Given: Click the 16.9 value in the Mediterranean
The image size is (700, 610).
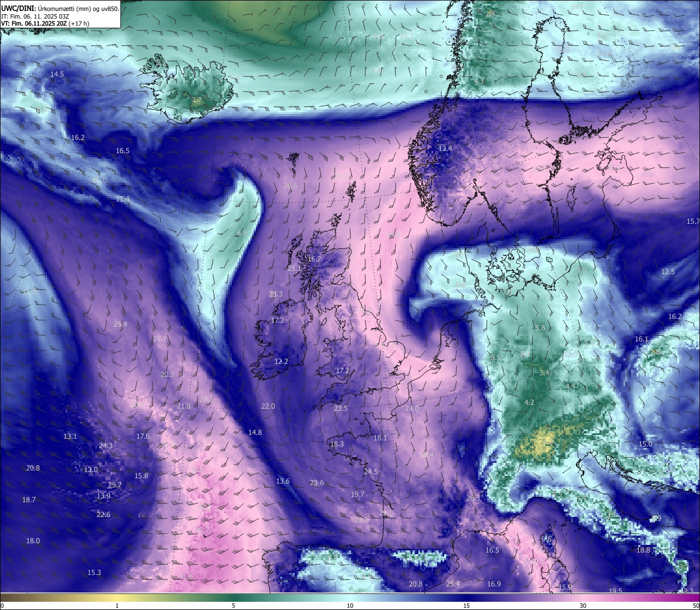Looking at the screenshot, I should pyautogui.click(x=494, y=584).
